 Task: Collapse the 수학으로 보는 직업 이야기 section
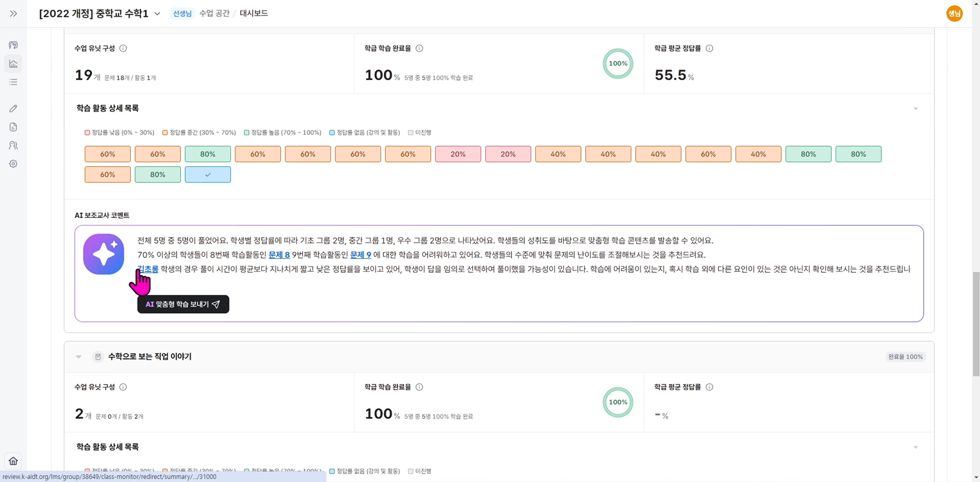pos(78,357)
